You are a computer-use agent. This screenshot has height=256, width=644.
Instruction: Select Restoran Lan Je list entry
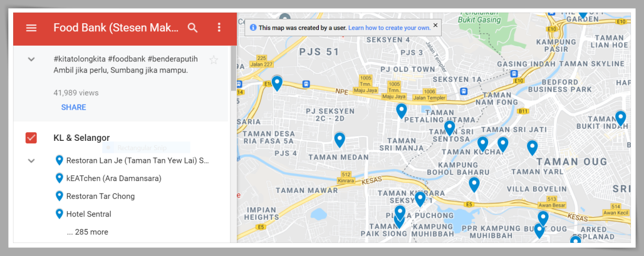click(137, 161)
